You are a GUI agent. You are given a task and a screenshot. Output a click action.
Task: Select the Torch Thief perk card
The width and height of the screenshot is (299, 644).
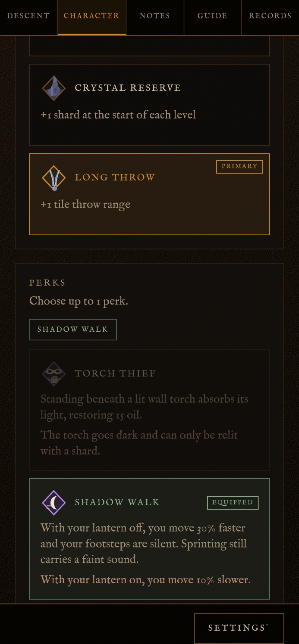click(149, 410)
